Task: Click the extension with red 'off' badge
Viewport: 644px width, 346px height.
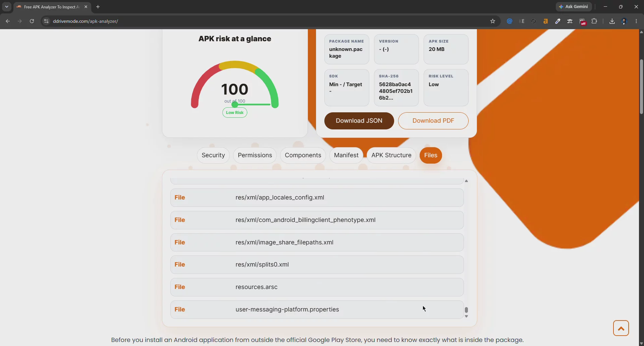Action: click(583, 22)
